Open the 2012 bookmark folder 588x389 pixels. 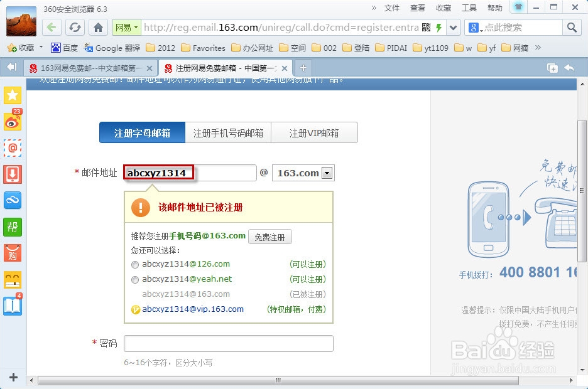coord(160,48)
